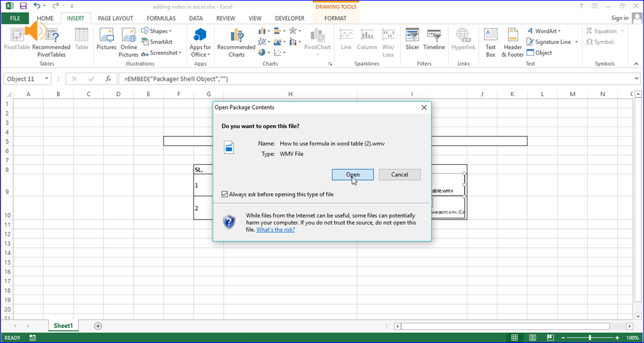The width and height of the screenshot is (644, 343).
Task: Click Cancel in Open Package Contents dialog
Action: click(400, 174)
